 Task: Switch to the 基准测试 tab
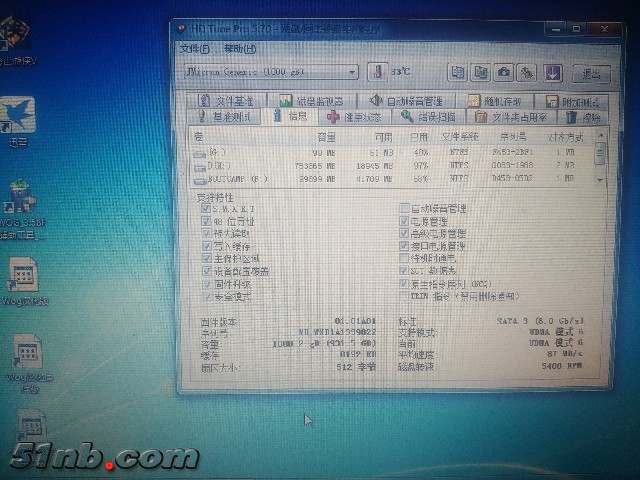[224, 117]
